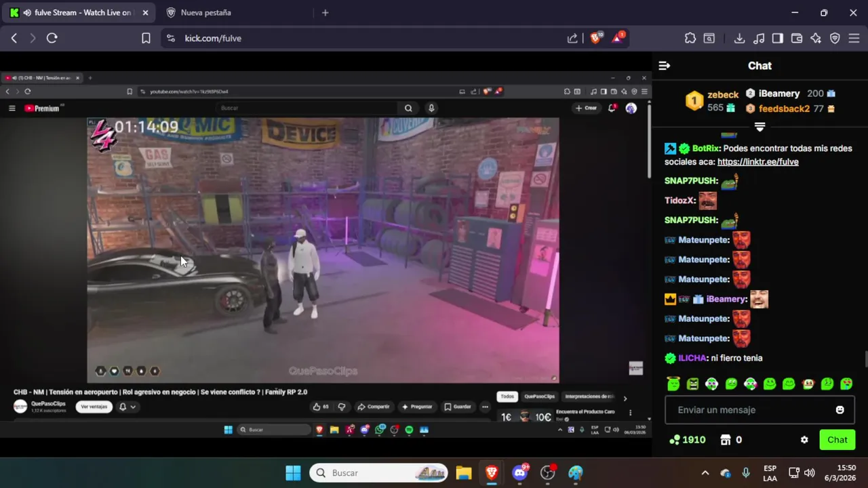Open the chat shop icon
Viewport: 868px width, 488px height.
726,440
